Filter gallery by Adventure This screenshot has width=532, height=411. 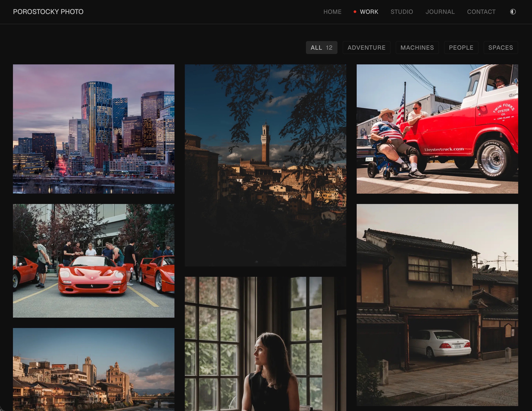(x=366, y=48)
